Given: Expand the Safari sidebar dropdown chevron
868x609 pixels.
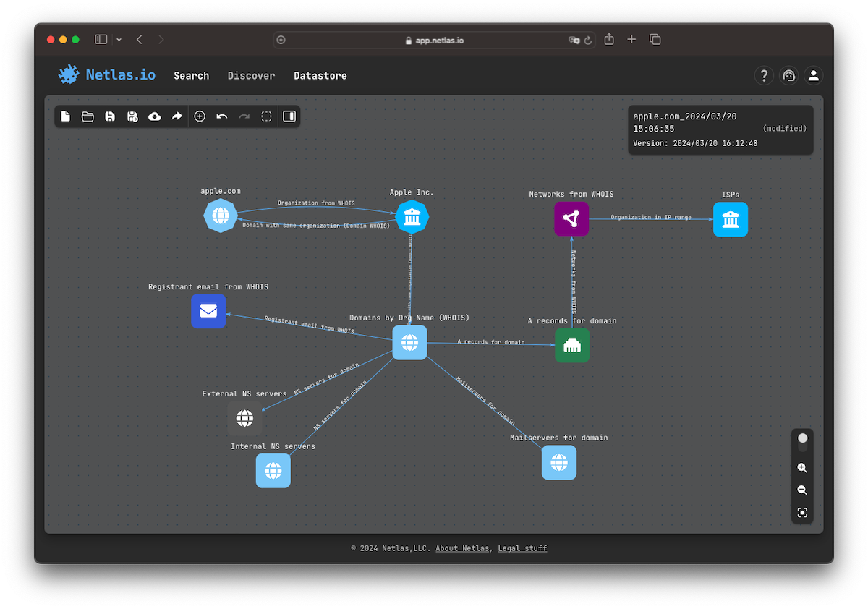Looking at the screenshot, I should tap(119, 40).
